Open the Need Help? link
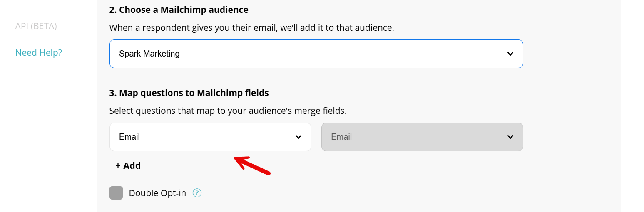The width and height of the screenshot is (644, 212). coord(39,53)
